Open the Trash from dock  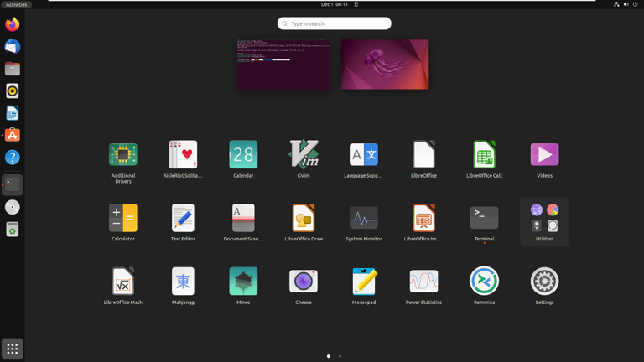click(13, 230)
